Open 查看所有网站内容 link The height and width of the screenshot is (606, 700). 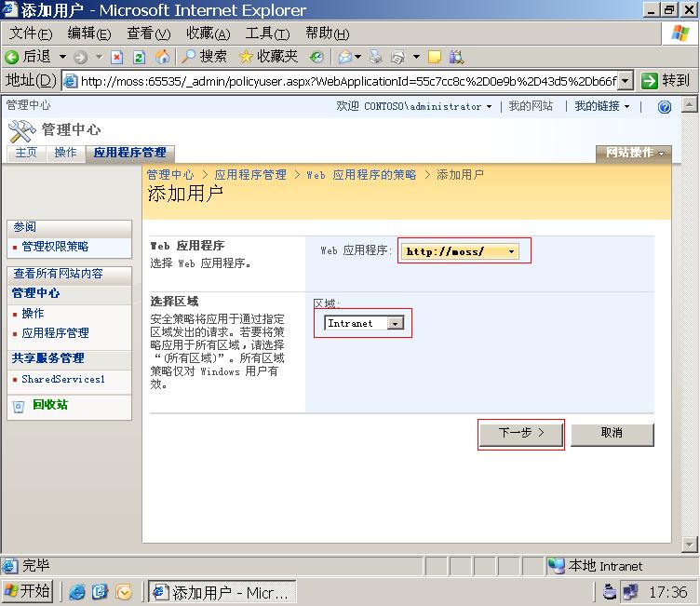tap(58, 274)
